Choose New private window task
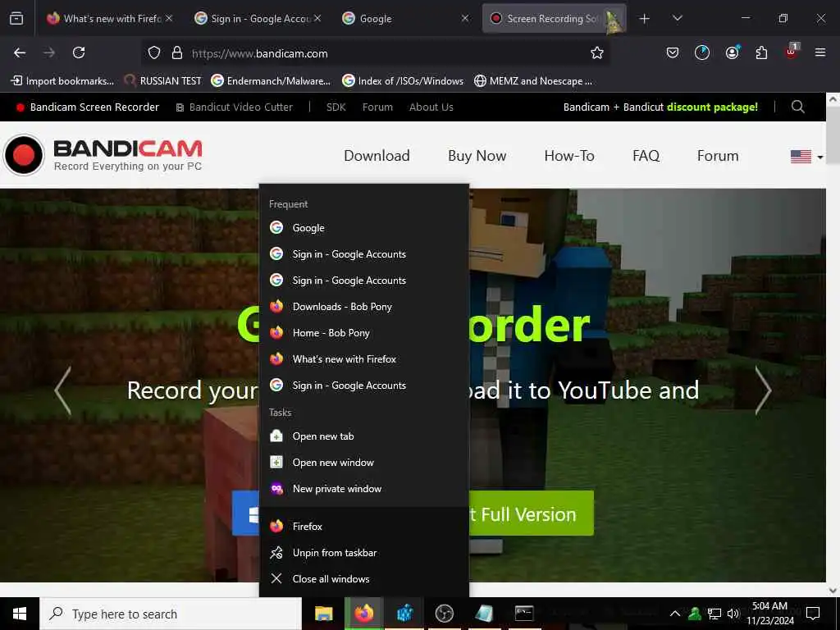 pyautogui.click(x=363, y=489)
